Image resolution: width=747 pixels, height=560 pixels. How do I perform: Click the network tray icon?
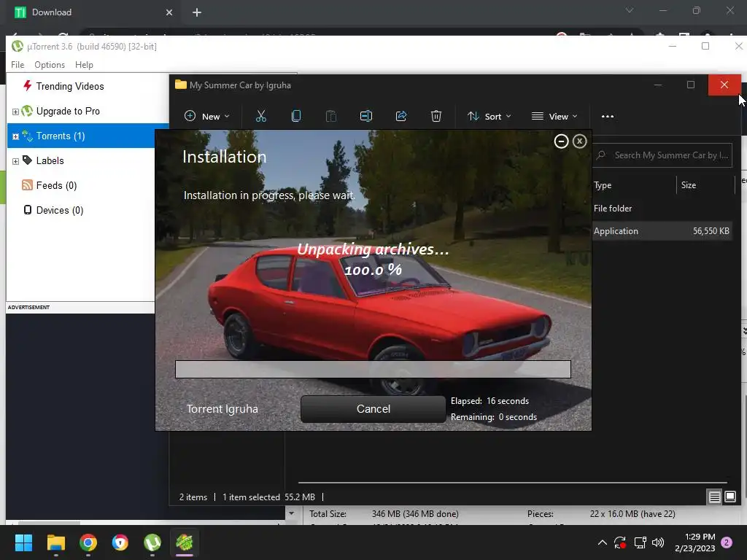pyautogui.click(x=640, y=542)
